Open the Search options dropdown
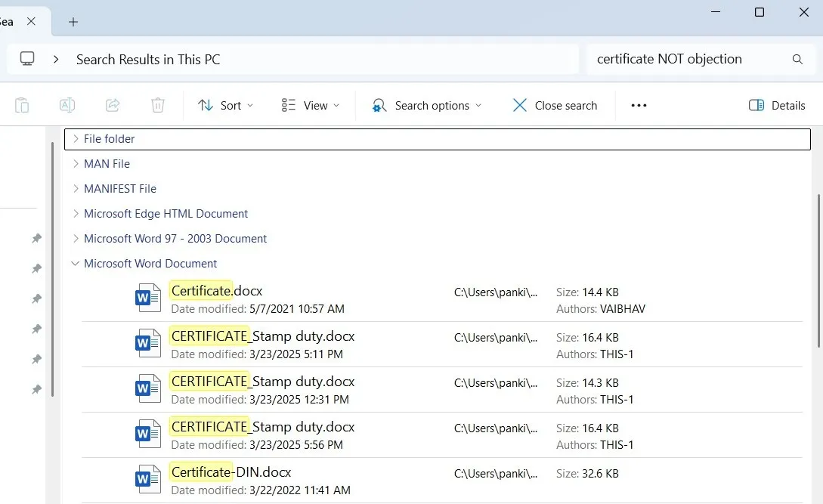 coord(427,105)
